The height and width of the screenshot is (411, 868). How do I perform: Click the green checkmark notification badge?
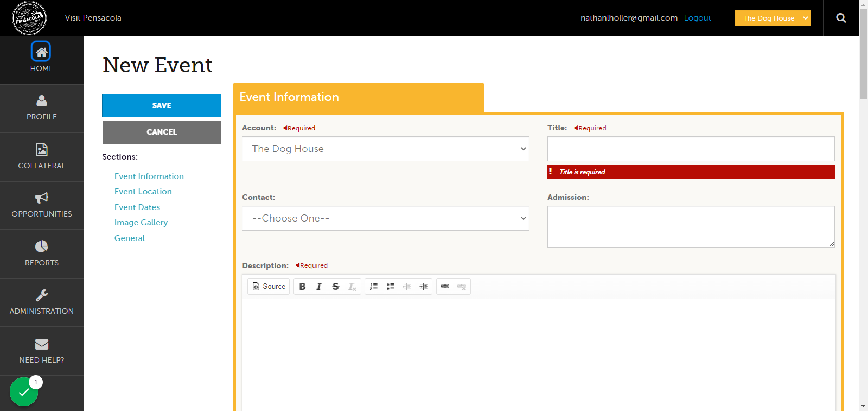24,391
